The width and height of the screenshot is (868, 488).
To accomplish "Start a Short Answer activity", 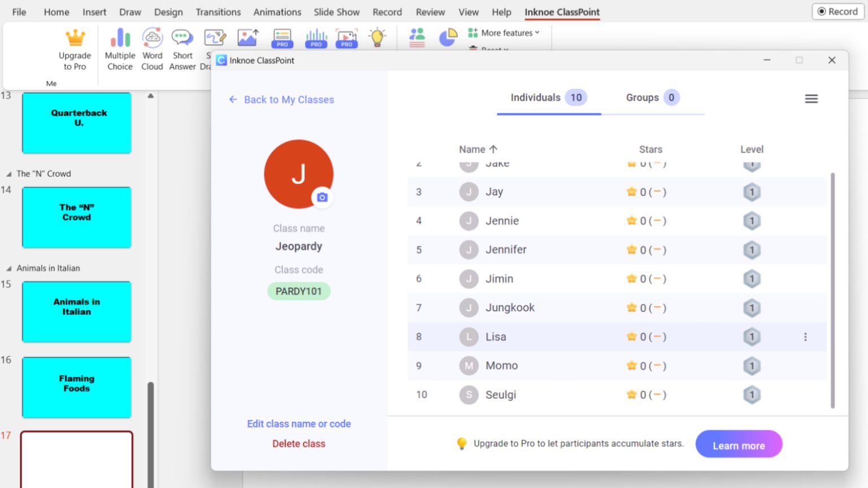I will tap(183, 38).
